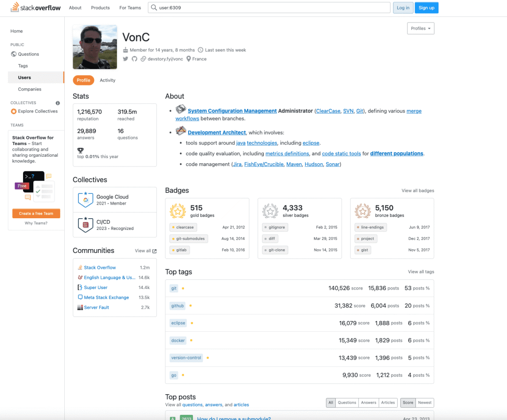This screenshot has height=420, width=507.
Task: Click the bronze badges medal icon
Action: coord(363,211)
